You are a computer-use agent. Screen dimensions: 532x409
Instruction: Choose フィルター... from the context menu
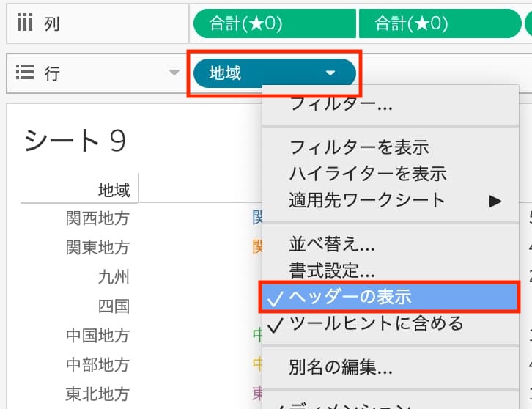coord(341,104)
